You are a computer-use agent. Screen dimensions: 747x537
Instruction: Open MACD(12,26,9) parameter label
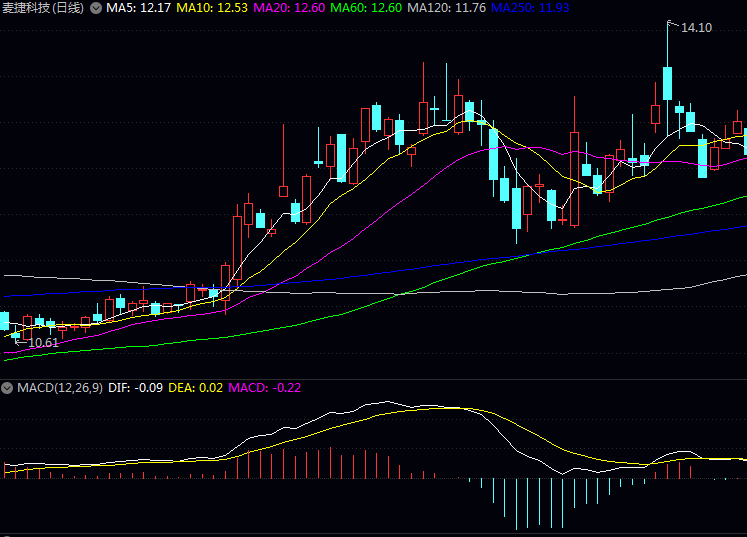click(59, 387)
